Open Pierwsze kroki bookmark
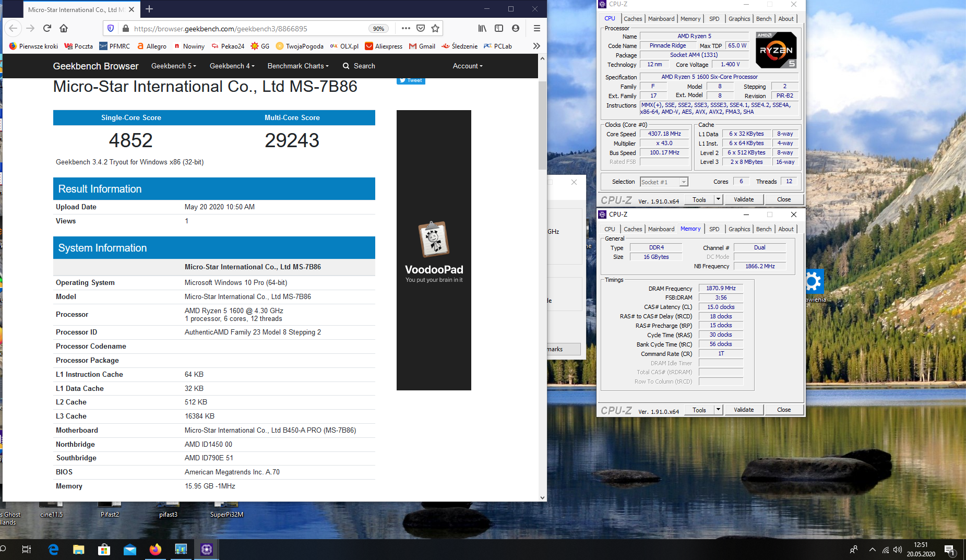 (33, 46)
